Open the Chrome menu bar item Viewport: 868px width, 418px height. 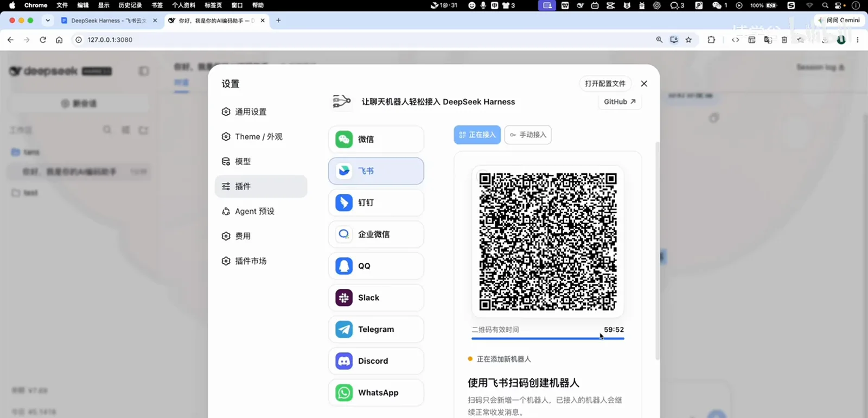(x=36, y=5)
